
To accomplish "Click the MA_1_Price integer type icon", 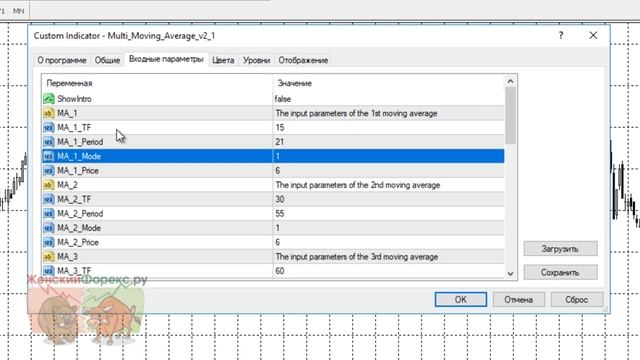I will pyautogui.click(x=49, y=170).
